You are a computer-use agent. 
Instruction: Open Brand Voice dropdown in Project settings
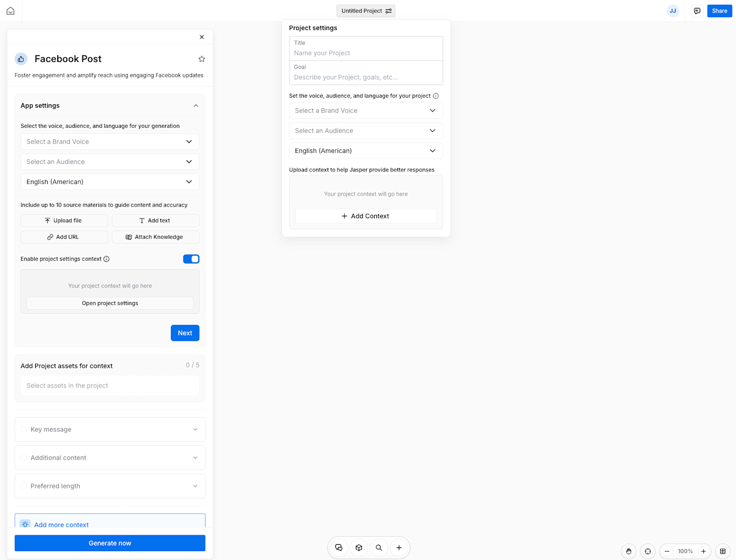pos(366,110)
